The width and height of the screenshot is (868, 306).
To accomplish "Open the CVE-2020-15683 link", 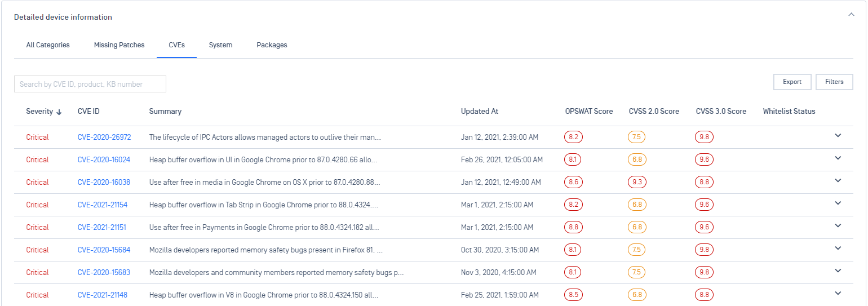I will pos(104,272).
